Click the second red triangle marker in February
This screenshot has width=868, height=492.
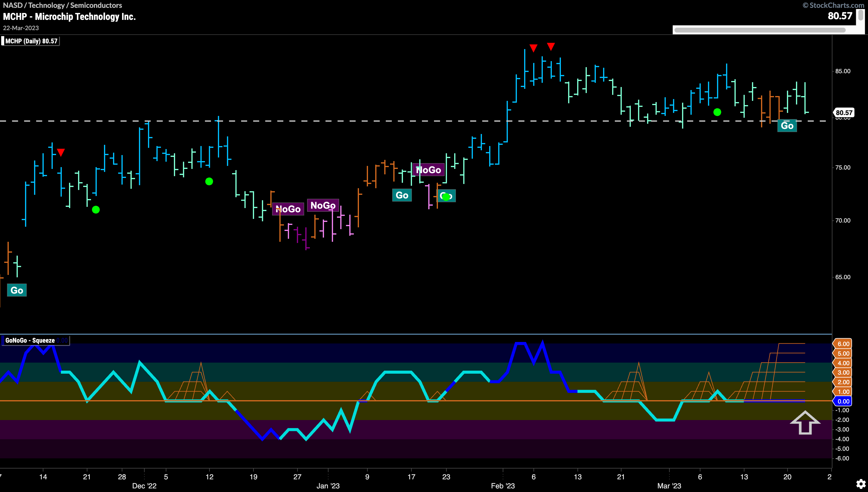pos(551,46)
